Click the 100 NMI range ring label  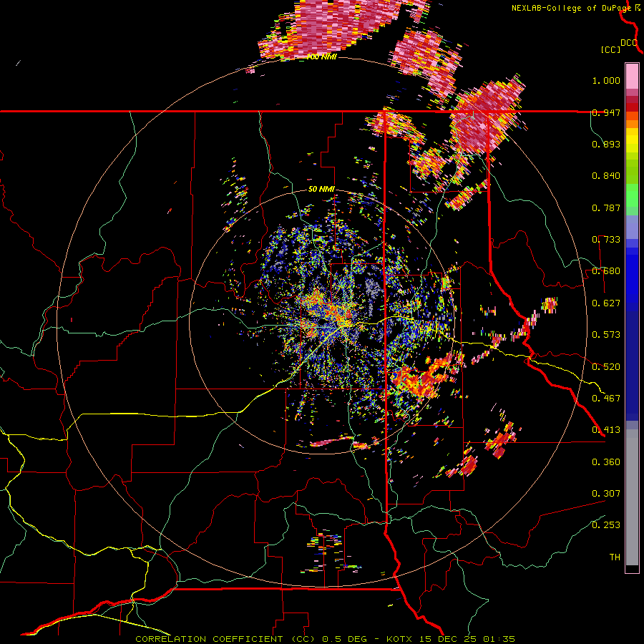click(x=321, y=57)
